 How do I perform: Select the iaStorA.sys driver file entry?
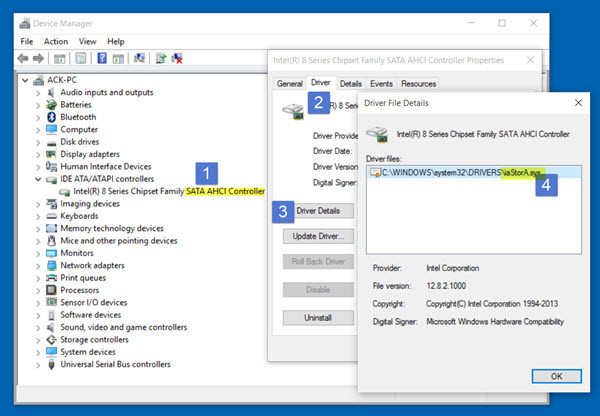pyautogui.click(x=474, y=173)
